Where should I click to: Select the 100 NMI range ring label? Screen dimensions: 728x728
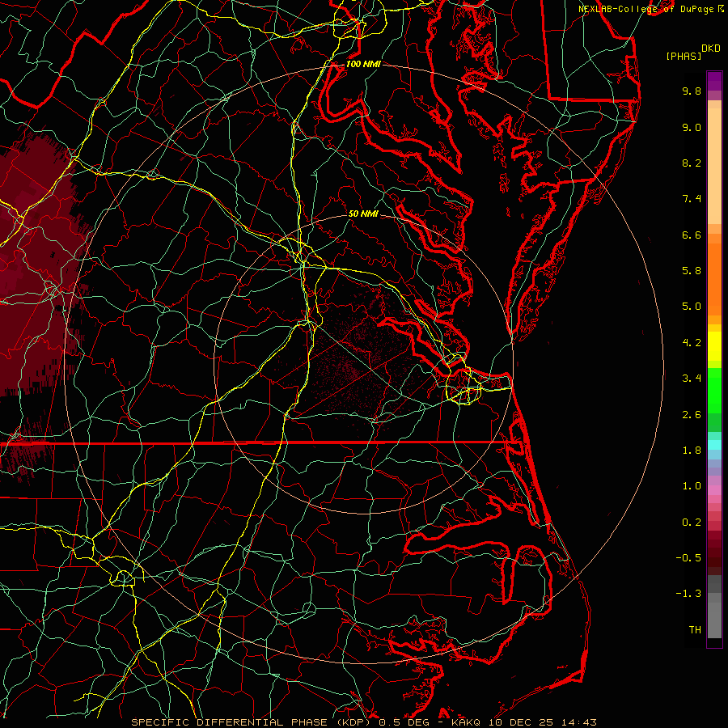[363, 64]
